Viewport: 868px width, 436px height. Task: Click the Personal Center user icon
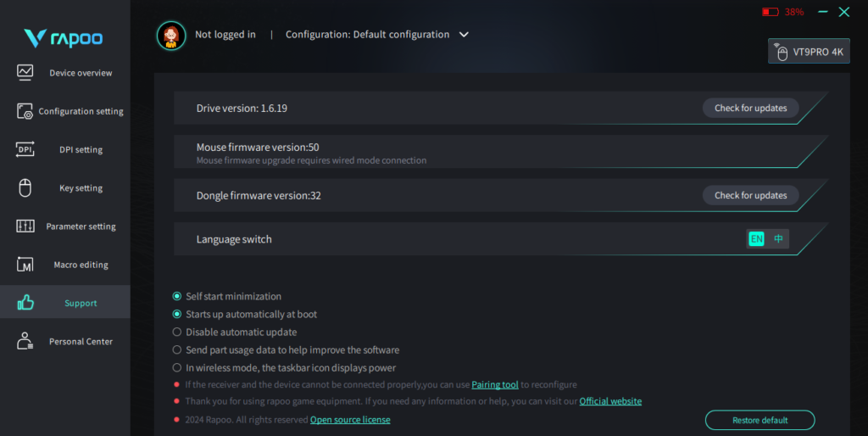coord(25,341)
